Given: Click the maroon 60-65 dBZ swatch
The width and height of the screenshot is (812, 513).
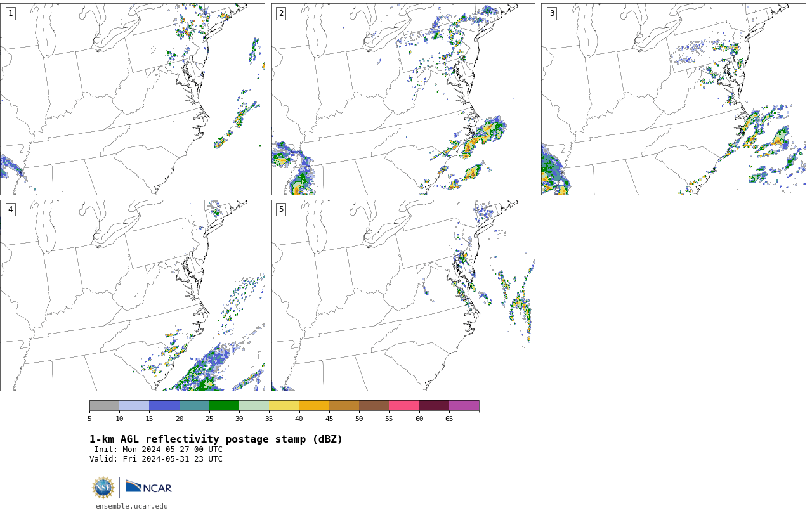Looking at the screenshot, I should click(434, 406).
